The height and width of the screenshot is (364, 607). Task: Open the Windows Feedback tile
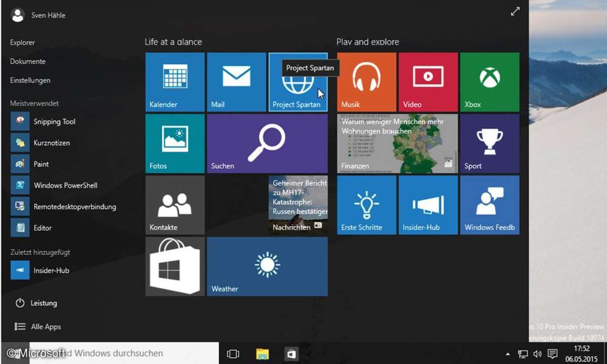[490, 205]
